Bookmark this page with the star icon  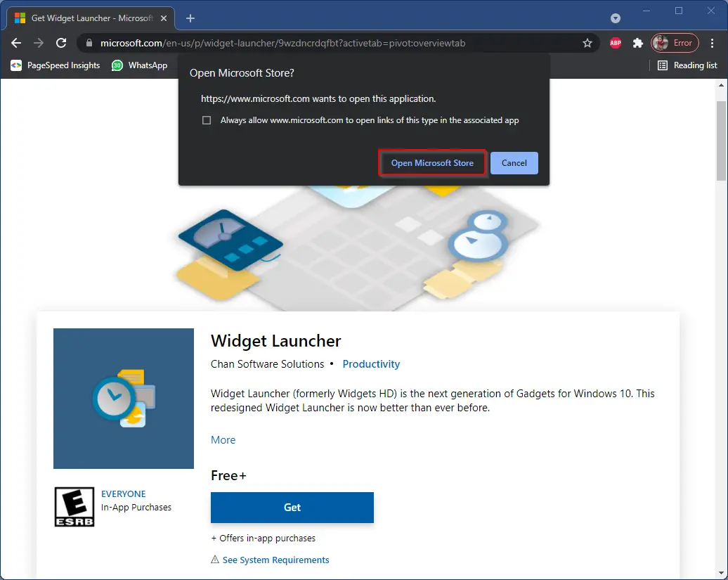click(x=587, y=43)
